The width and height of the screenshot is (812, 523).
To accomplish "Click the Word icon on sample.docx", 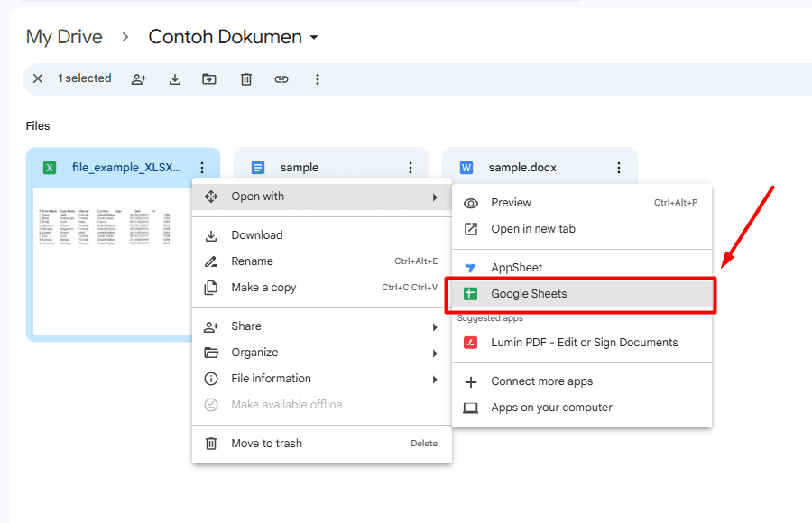I will pyautogui.click(x=466, y=168).
